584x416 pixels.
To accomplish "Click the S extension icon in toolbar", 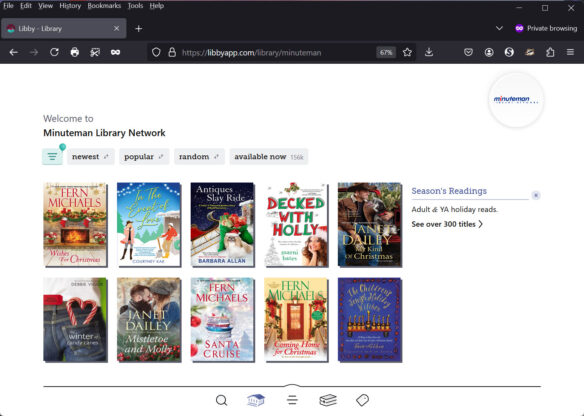I will (509, 53).
